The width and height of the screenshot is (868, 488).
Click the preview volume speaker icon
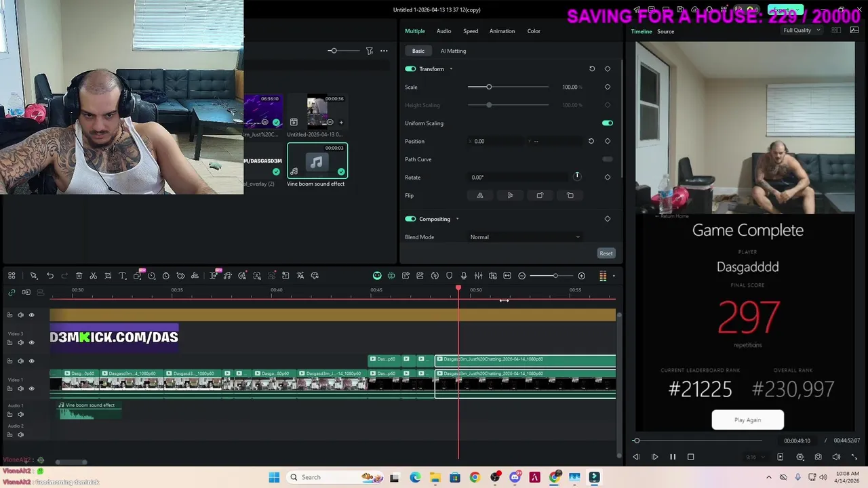[836, 457]
